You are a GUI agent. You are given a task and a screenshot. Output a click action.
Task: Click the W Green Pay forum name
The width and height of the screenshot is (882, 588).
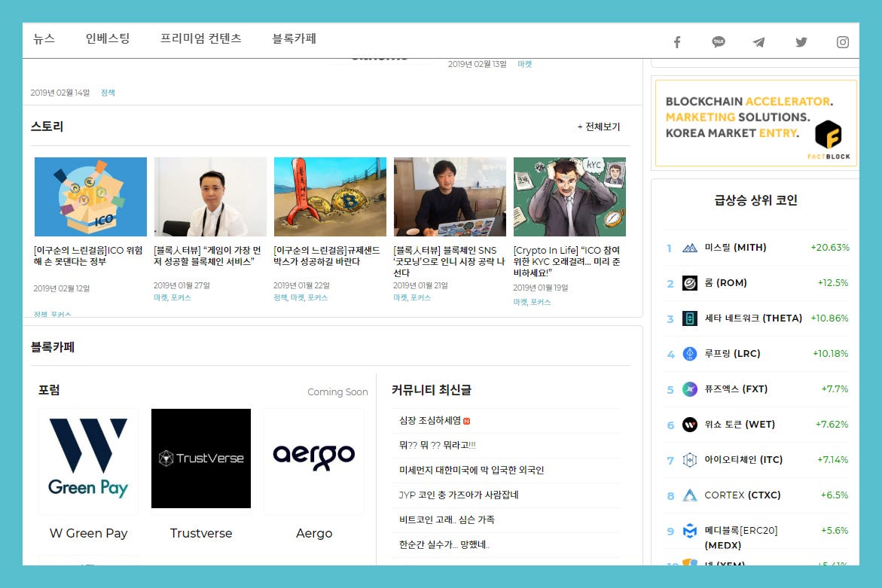pos(88,533)
